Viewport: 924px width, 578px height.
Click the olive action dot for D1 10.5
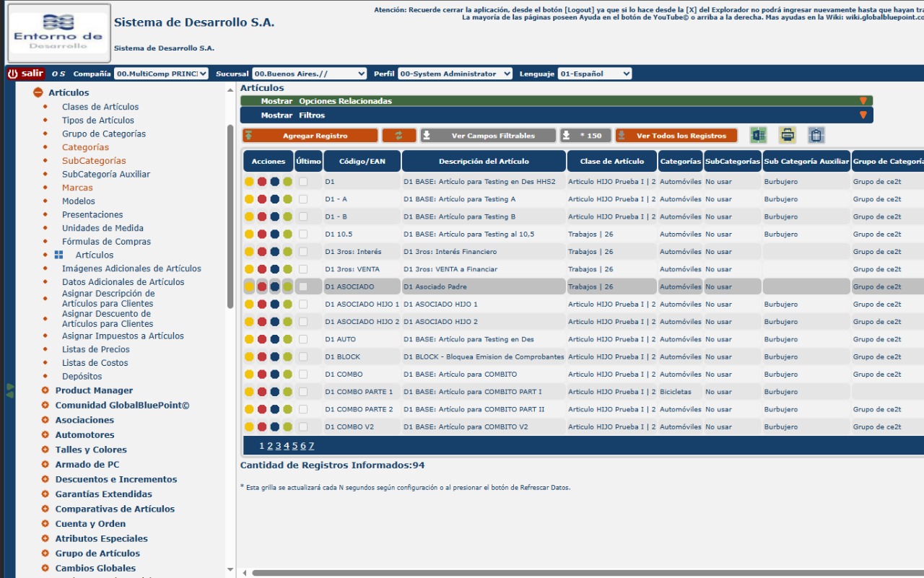click(x=288, y=235)
